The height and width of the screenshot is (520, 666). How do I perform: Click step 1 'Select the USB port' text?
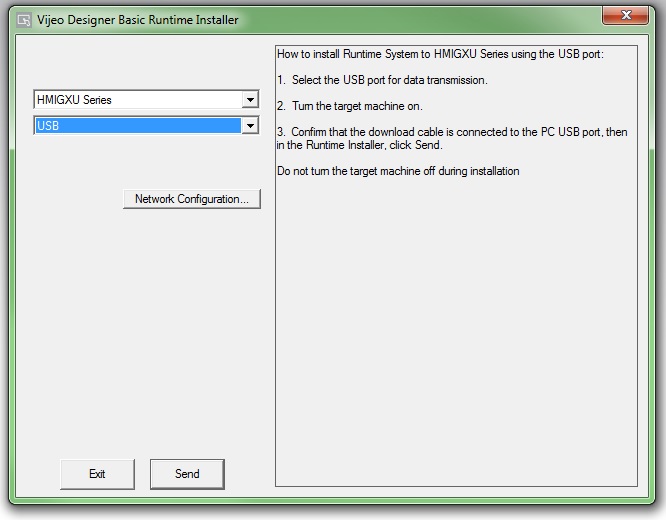click(382, 80)
